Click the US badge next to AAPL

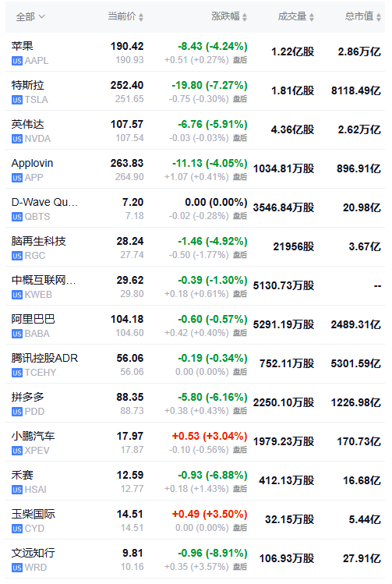click(17, 61)
